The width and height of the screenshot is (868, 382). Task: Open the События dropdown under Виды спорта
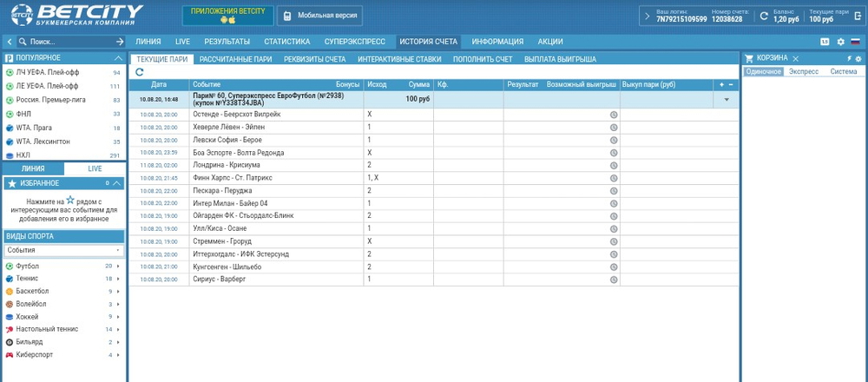tap(64, 250)
